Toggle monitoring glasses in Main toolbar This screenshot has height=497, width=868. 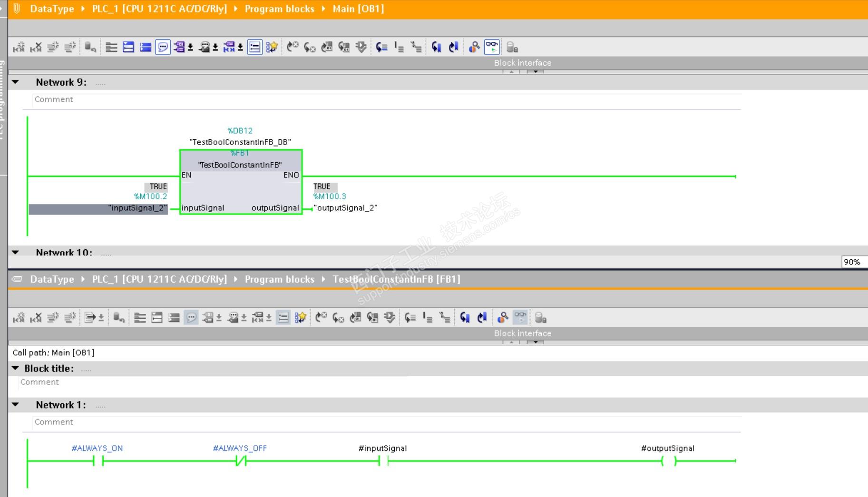[492, 47]
